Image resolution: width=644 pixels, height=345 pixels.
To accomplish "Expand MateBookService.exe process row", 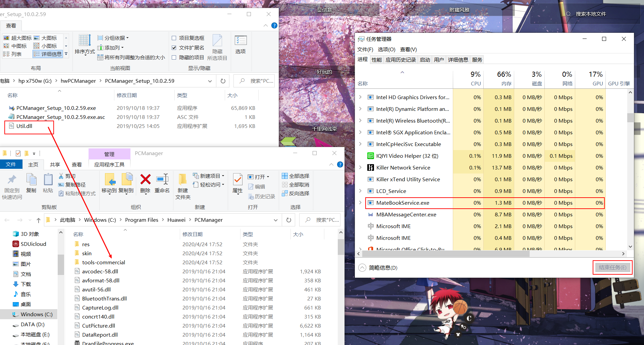I will coord(360,203).
